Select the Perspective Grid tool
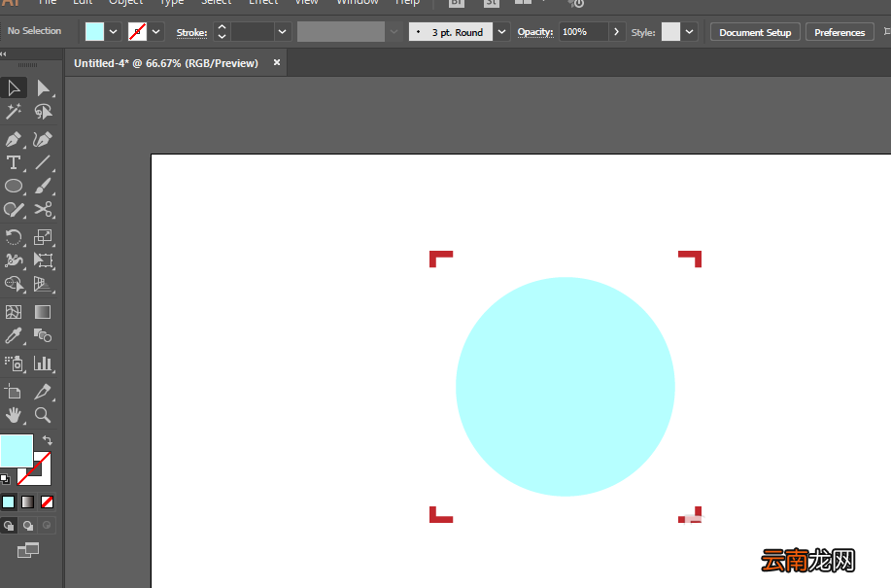891x588 pixels. [x=43, y=284]
